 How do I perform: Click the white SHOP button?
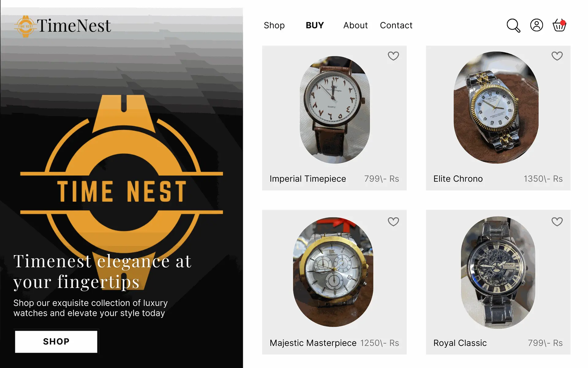pyautogui.click(x=56, y=342)
